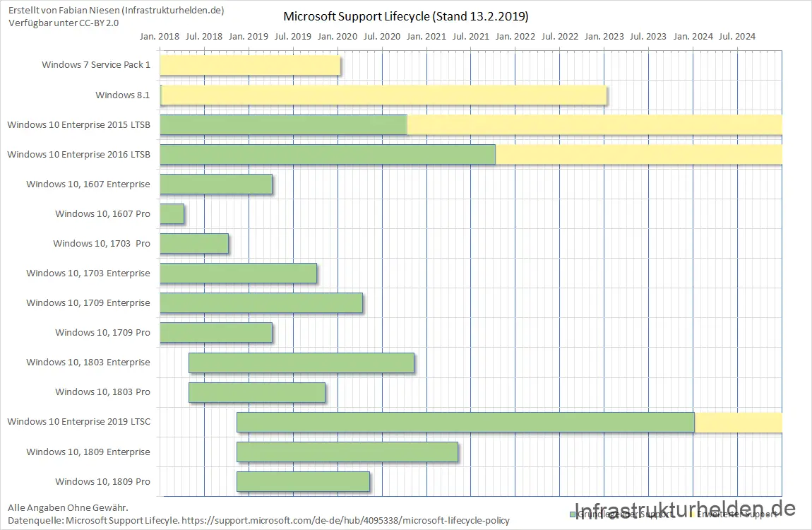Click the Windows 10, 1809 Pro row label
The height and width of the screenshot is (530, 812).
click(x=102, y=482)
